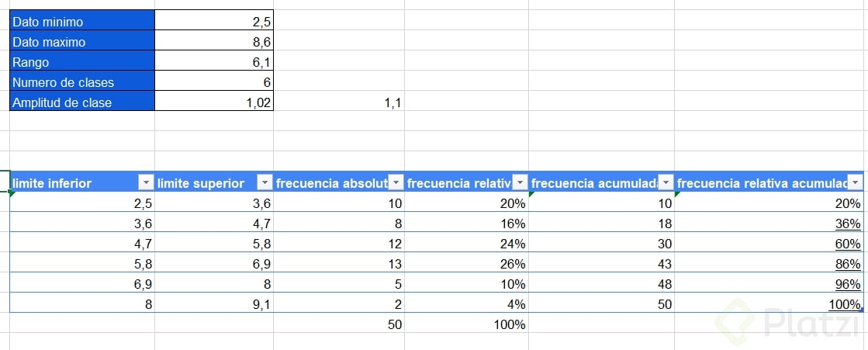Select the frecuencia relativa cell showing 24%
868x350 pixels.
tap(466, 244)
